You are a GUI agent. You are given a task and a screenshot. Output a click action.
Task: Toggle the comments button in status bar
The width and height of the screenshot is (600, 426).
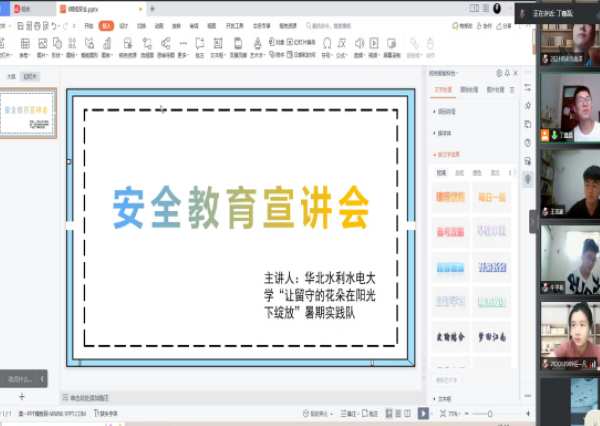click(x=370, y=413)
